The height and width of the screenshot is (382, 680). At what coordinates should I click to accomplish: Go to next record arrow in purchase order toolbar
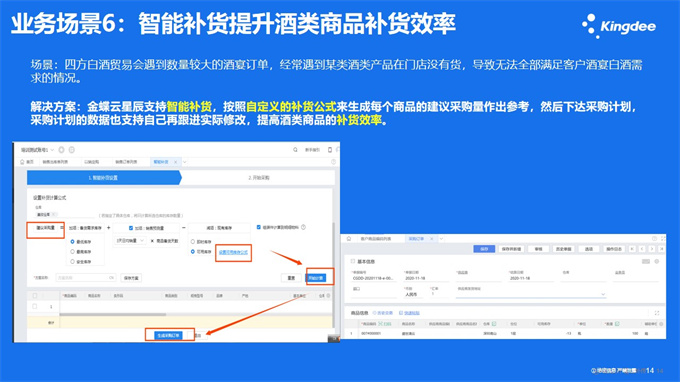pos(652,249)
